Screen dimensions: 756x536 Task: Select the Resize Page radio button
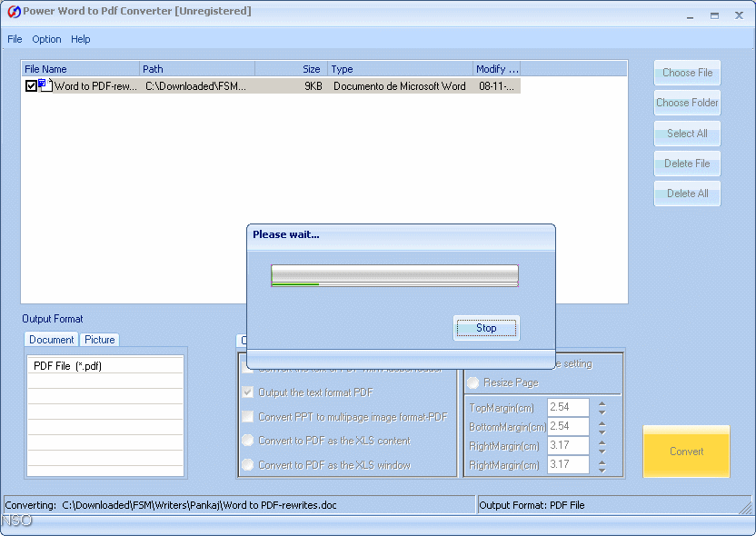[x=472, y=382]
